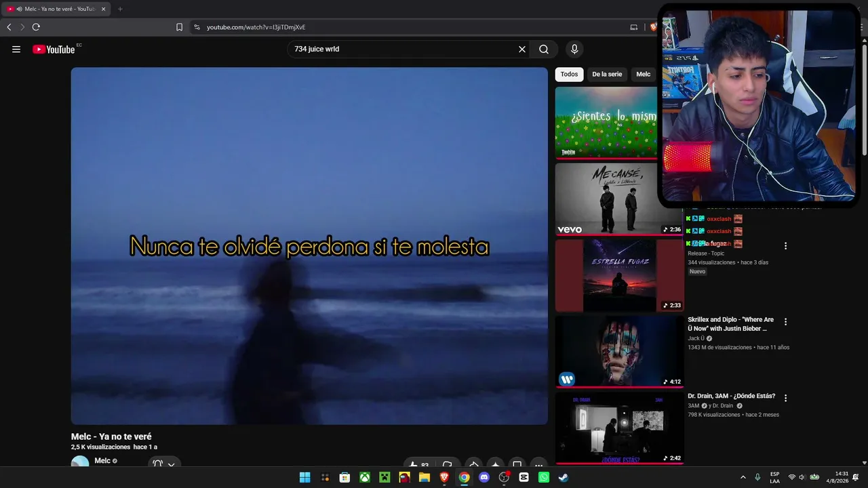The height and width of the screenshot is (488, 868).
Task: Open the YouTube guide hamburger menu
Action: pos(16,49)
